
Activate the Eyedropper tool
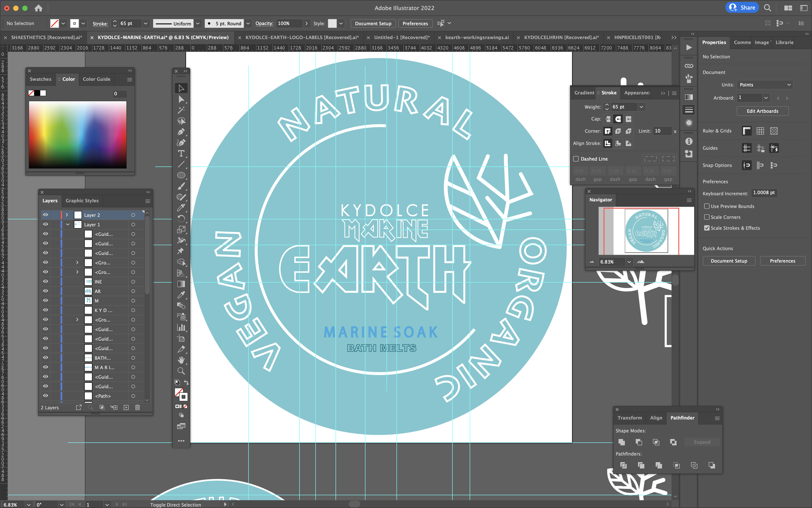tap(181, 295)
